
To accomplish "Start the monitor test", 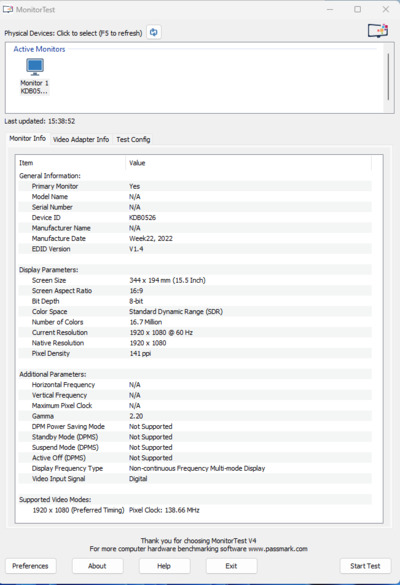I will (x=365, y=566).
